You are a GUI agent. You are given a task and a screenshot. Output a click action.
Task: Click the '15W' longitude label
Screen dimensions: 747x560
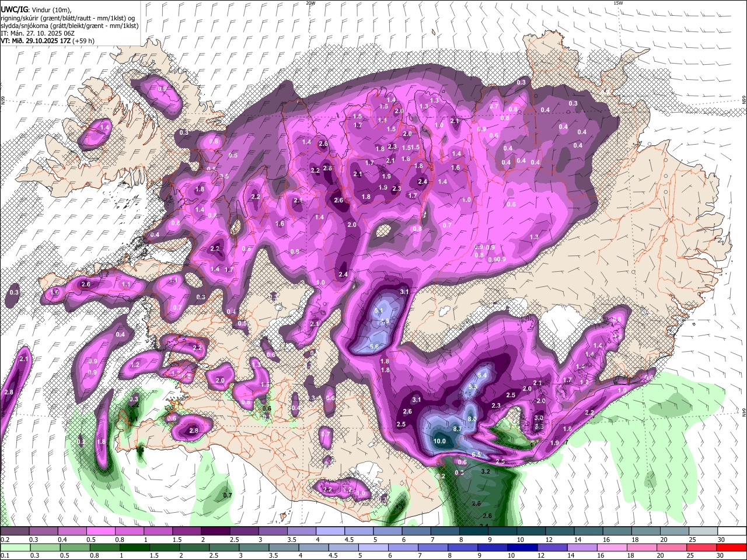618,3
